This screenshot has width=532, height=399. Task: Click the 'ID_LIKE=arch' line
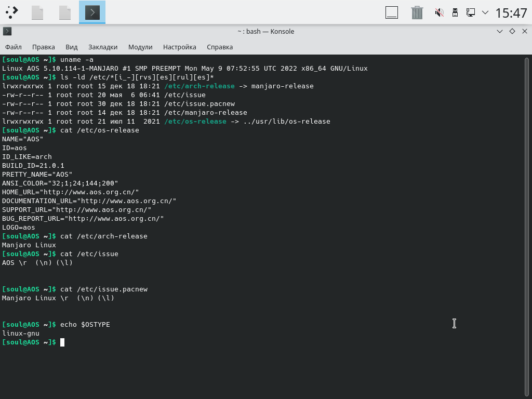click(x=27, y=157)
